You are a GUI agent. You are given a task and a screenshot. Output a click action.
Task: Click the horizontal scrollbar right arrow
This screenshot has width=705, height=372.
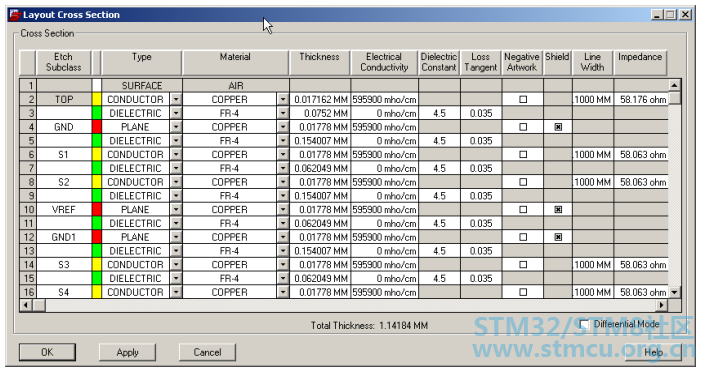coord(661,305)
